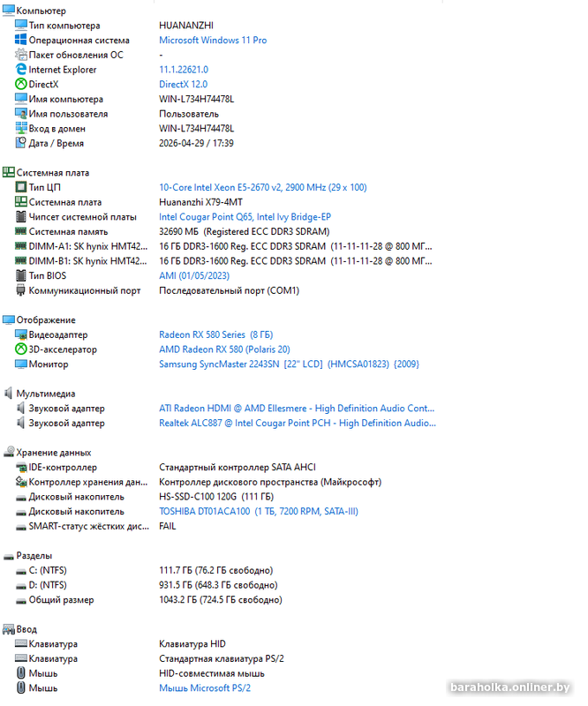Viewport: 588px width, 706px height.
Task: Click the Хранение данных section icon
Action: (9, 452)
